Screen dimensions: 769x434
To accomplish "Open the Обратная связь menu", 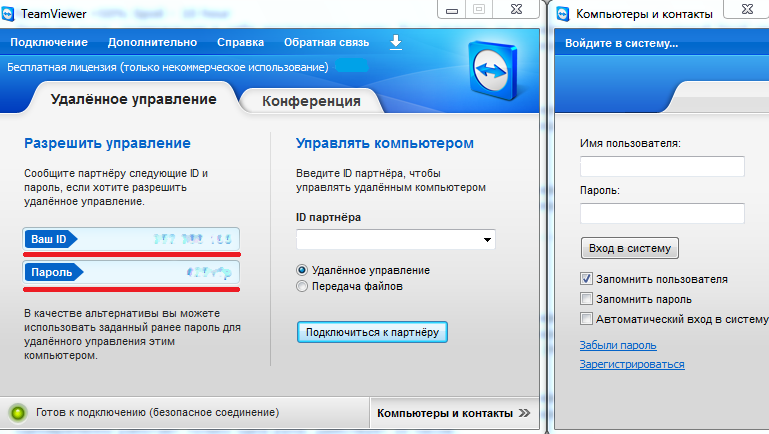I will pos(326,42).
